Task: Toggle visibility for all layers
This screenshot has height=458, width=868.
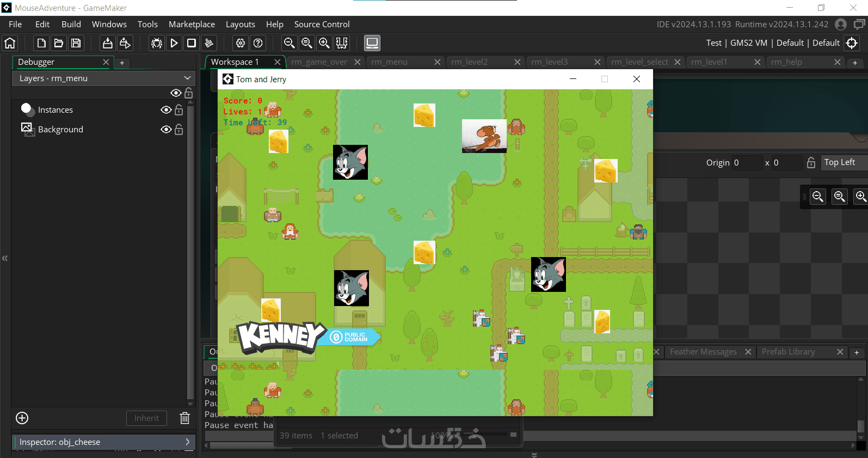Action: (x=176, y=93)
